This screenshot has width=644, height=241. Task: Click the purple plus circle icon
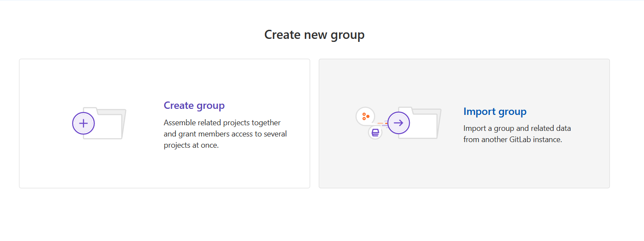coord(83,123)
